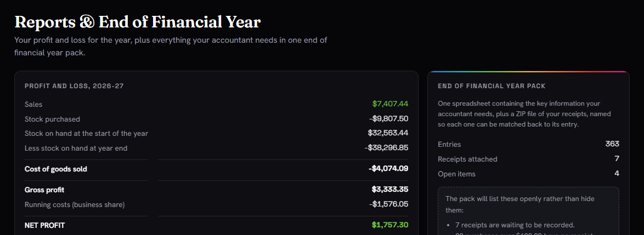The width and height of the screenshot is (644, 235).
Task: Click 'The pack will list these openly' note
Action: click(x=520, y=204)
